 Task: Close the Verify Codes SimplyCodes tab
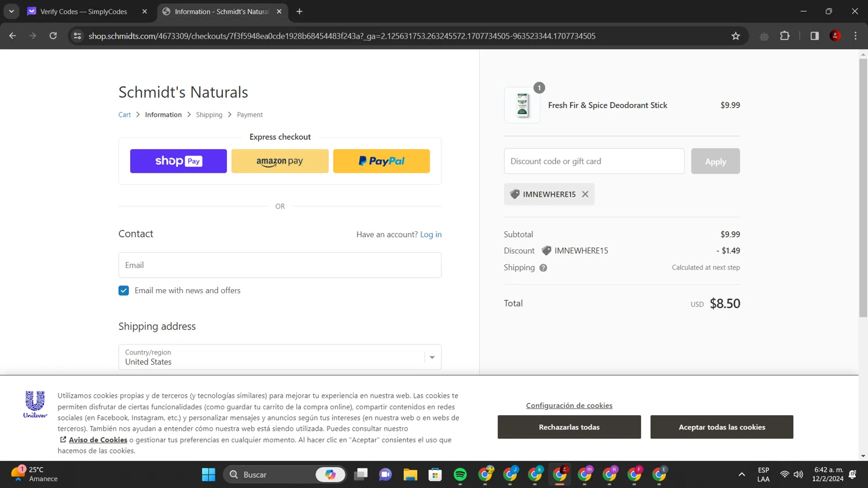145,12
